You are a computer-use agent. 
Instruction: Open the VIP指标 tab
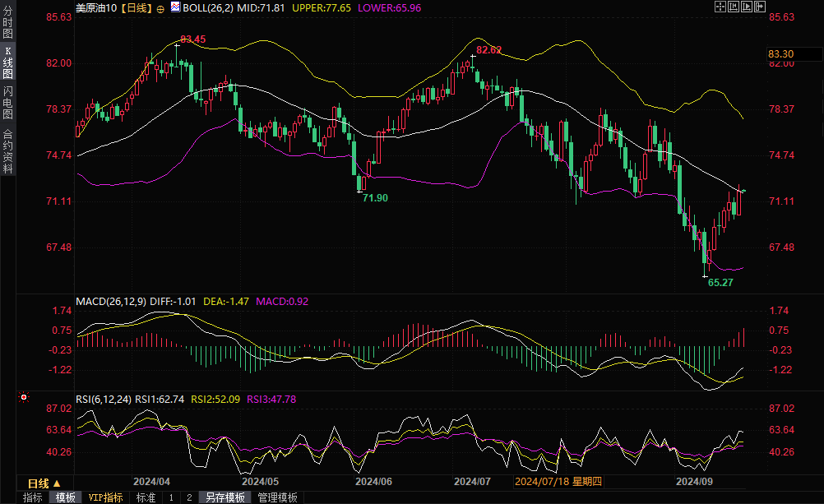click(x=106, y=497)
